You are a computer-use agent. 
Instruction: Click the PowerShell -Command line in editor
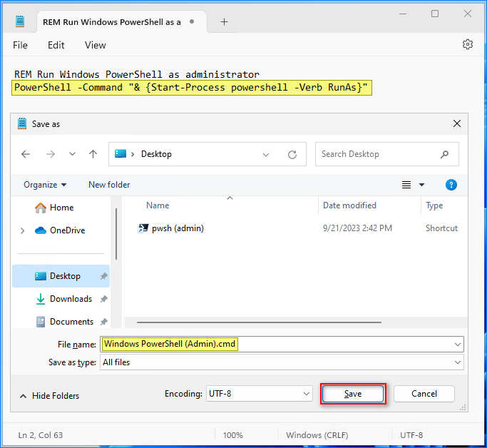click(191, 88)
